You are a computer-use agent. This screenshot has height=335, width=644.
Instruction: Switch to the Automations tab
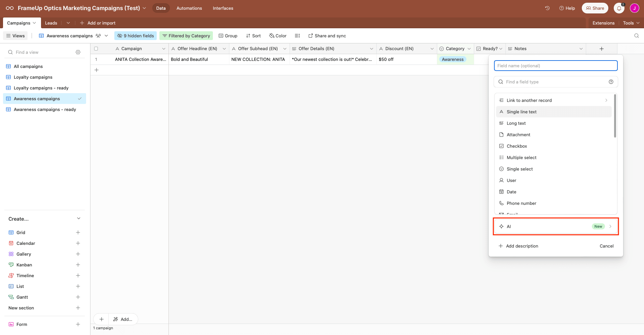(x=189, y=8)
